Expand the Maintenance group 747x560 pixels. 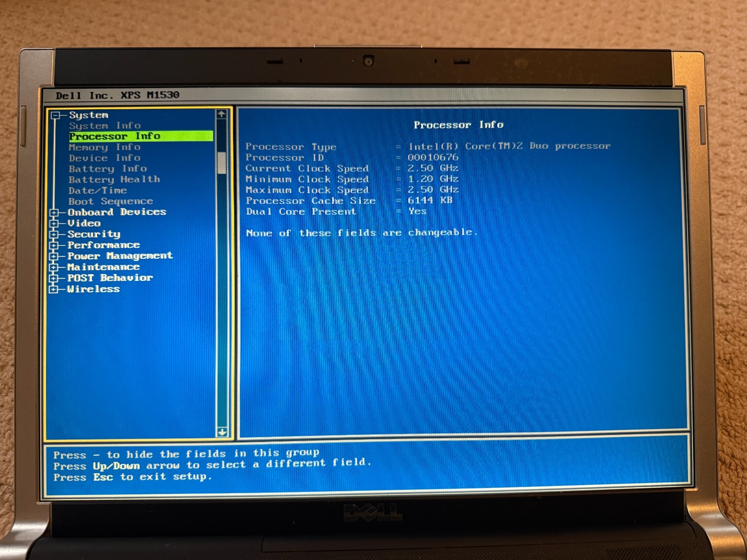(x=54, y=267)
